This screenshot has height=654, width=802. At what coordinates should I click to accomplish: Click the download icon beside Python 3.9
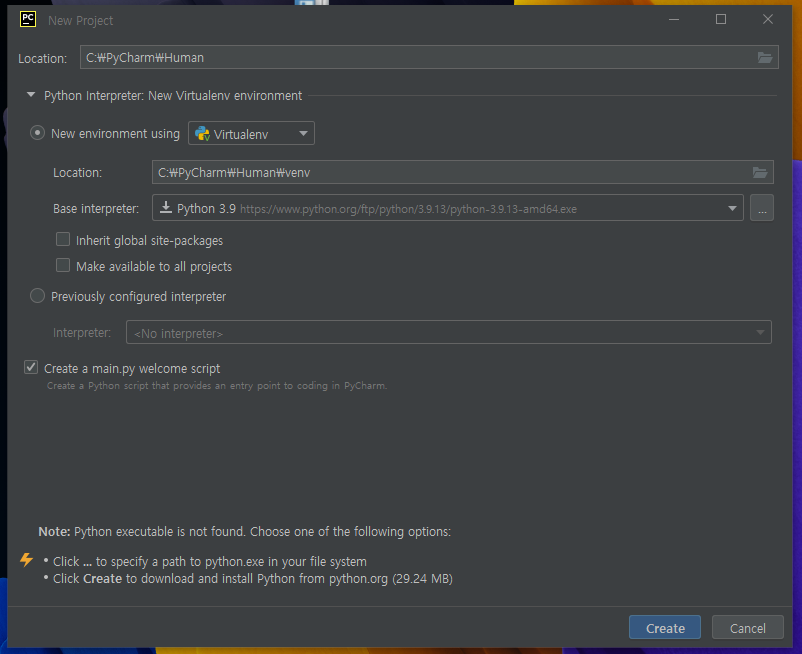[x=166, y=207]
